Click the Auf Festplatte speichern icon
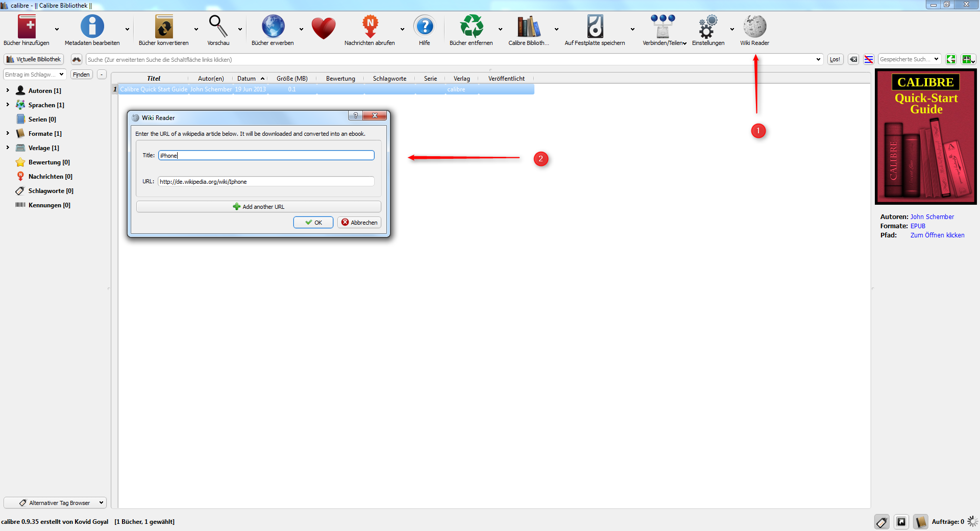Screen dimensions: 980x531 click(595, 27)
